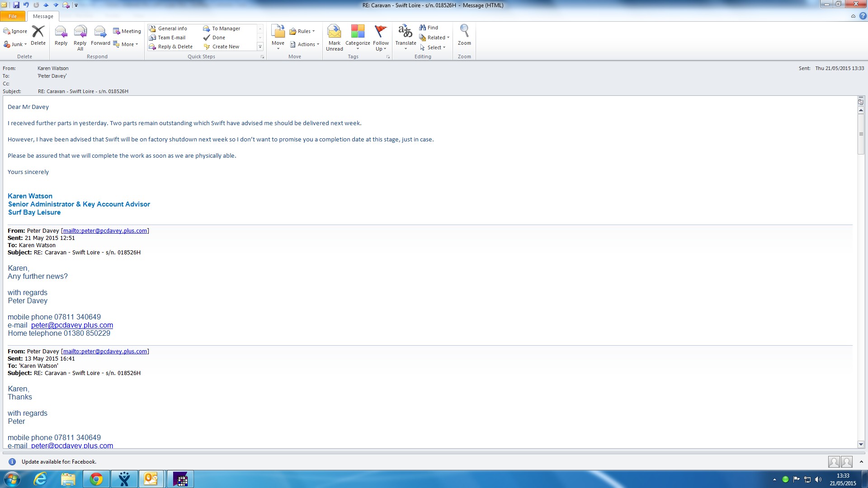The height and width of the screenshot is (488, 868).
Task: Open Google Chrome from the taskbar
Action: tap(96, 479)
